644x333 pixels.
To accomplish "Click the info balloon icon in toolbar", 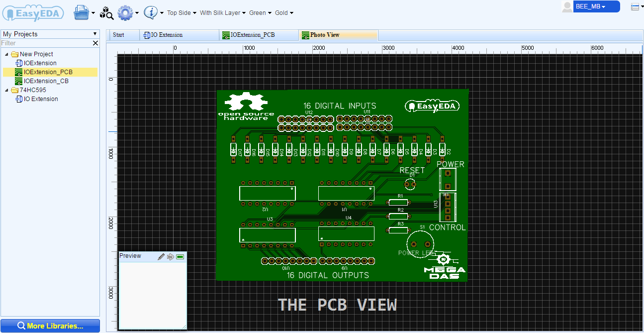I will pyautogui.click(x=149, y=12).
